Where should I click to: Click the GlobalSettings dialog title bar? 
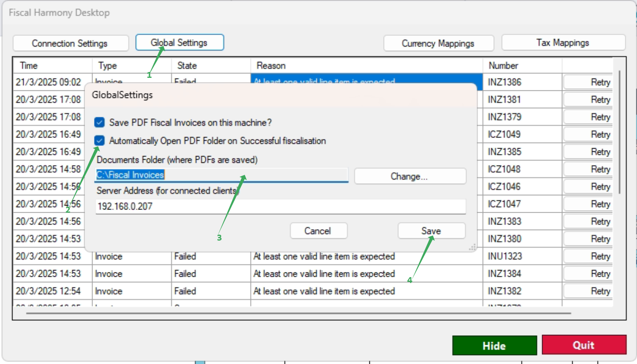click(281, 95)
